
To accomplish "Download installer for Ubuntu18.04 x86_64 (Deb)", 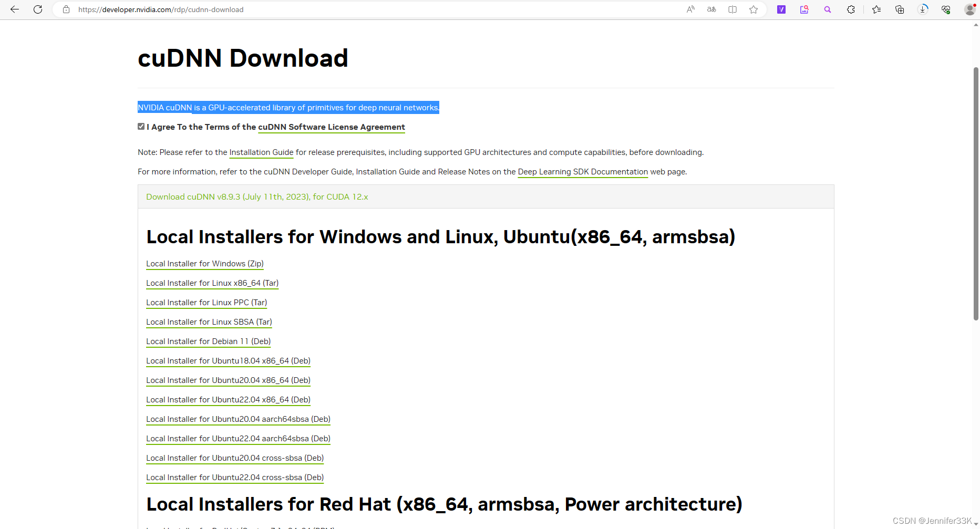I will click(228, 361).
